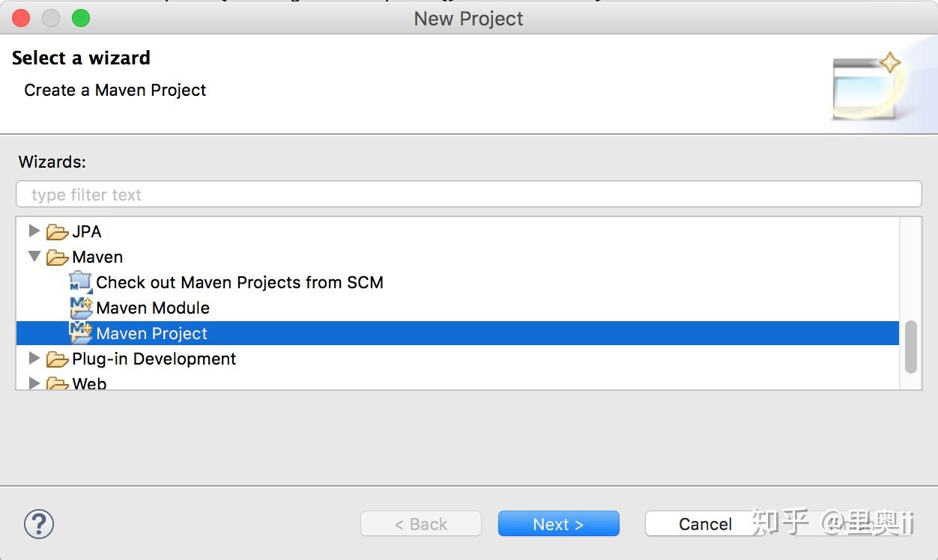This screenshot has width=938, height=560.
Task: Expand the Plug-in Development category
Action: [34, 358]
